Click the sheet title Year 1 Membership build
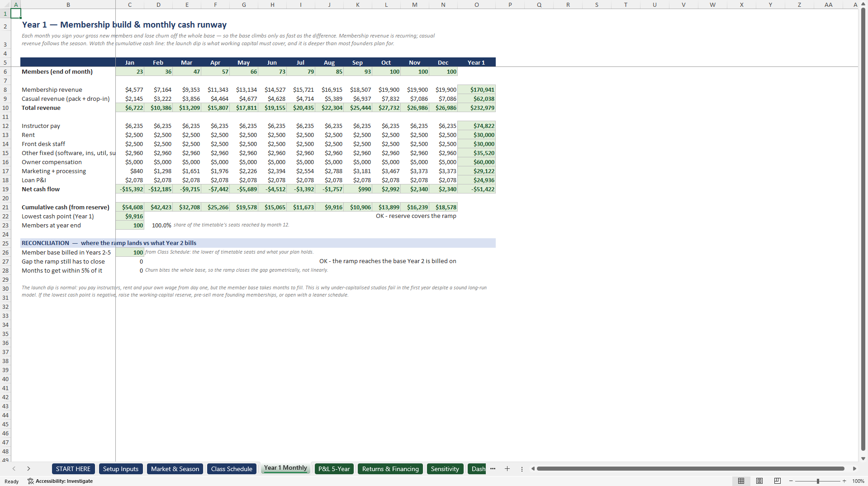This screenshot has width=868, height=486. coord(124,25)
